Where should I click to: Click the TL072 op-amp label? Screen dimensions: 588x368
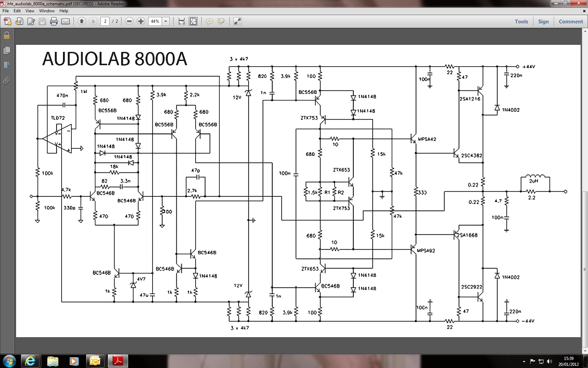click(58, 118)
